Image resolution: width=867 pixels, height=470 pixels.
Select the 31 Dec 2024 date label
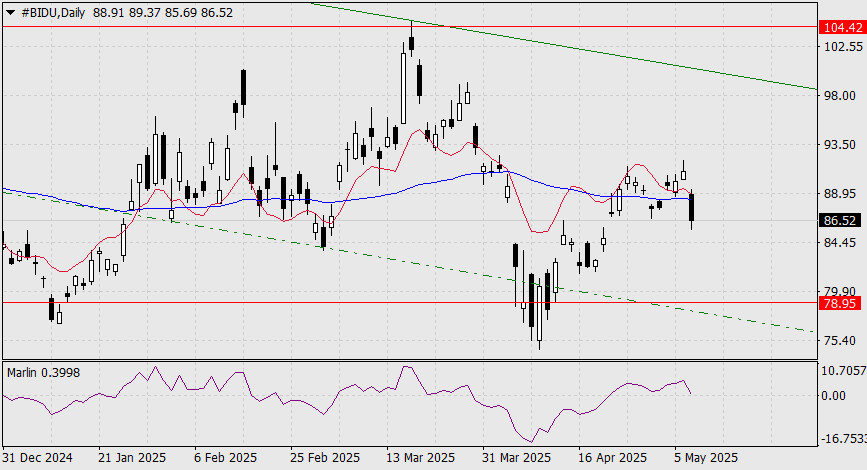pos(37,458)
